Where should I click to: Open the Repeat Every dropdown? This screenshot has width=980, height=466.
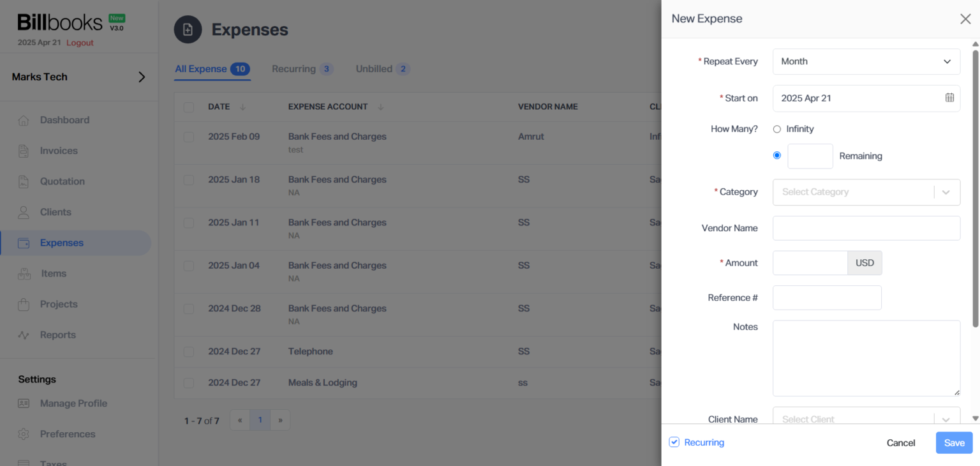[866, 61]
